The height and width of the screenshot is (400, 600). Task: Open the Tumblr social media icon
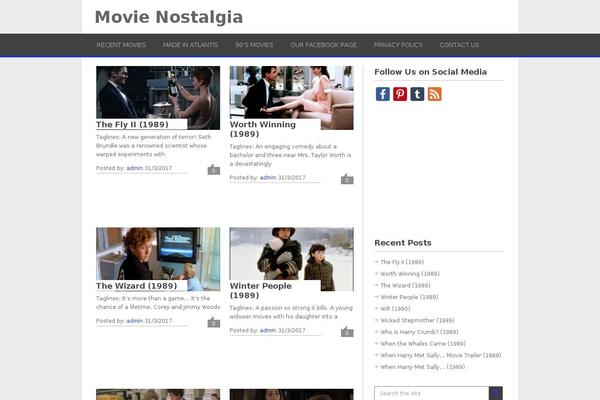(417, 94)
